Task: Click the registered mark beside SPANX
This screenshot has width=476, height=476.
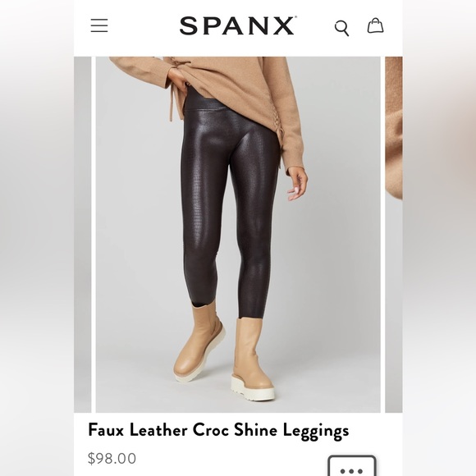Action: (x=295, y=18)
